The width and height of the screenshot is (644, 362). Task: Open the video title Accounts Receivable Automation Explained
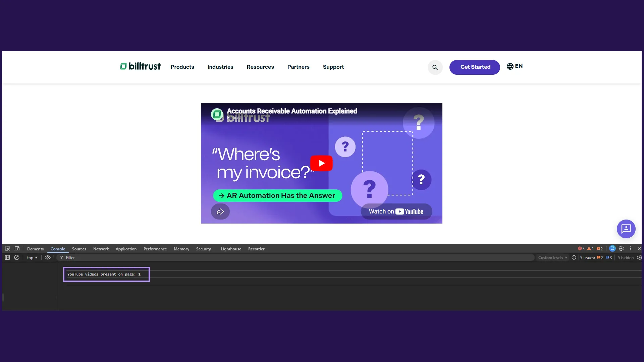tap(292, 111)
